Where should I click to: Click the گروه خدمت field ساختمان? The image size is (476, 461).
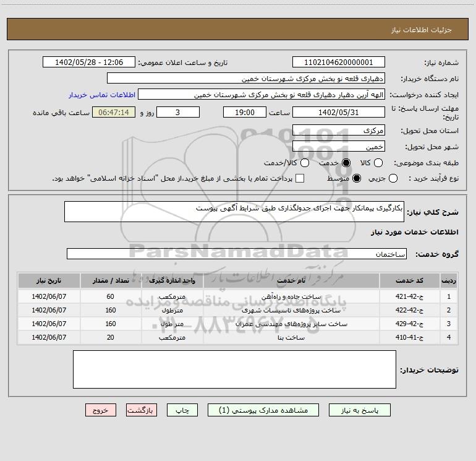click(x=237, y=254)
